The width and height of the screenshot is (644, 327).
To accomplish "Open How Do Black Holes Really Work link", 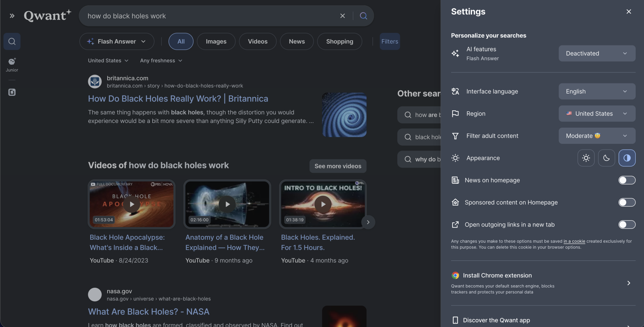I will [x=178, y=98].
